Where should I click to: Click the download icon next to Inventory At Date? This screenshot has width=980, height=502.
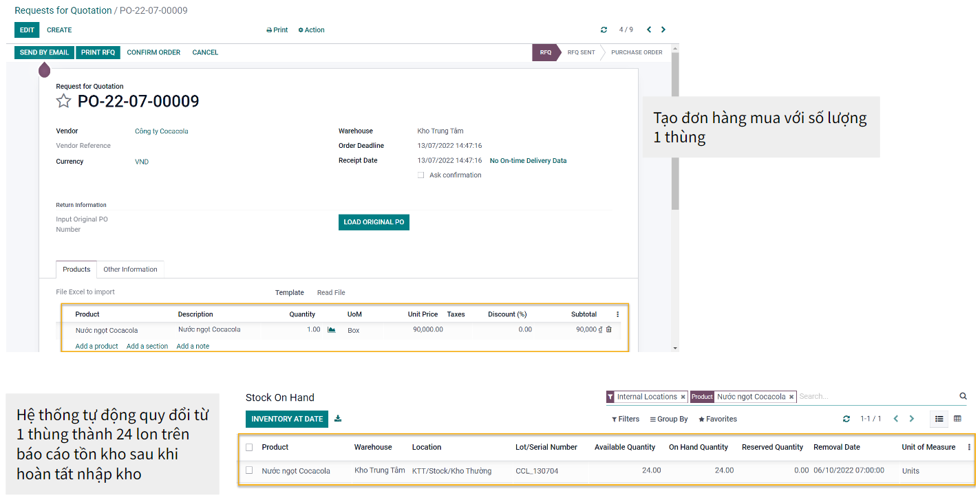[x=338, y=419]
